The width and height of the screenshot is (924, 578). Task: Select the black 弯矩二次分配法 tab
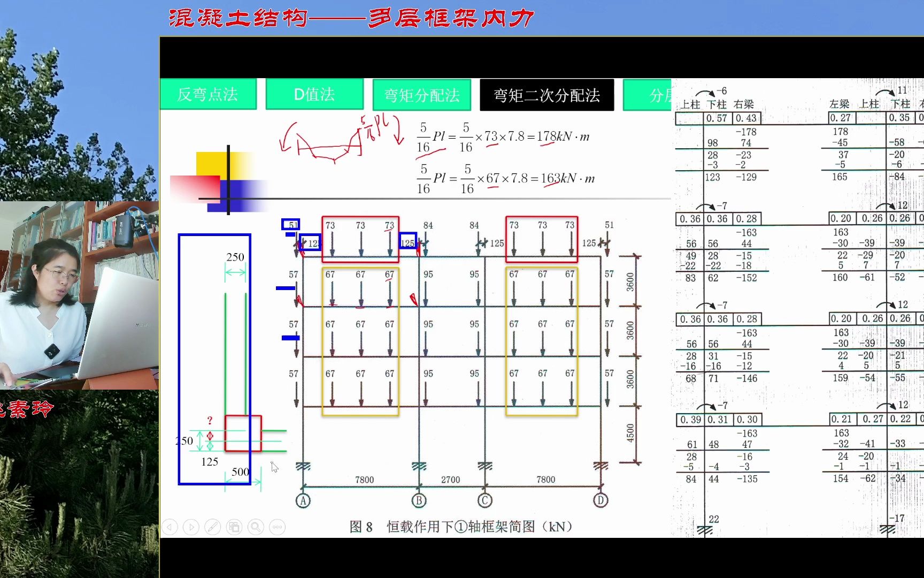click(546, 95)
